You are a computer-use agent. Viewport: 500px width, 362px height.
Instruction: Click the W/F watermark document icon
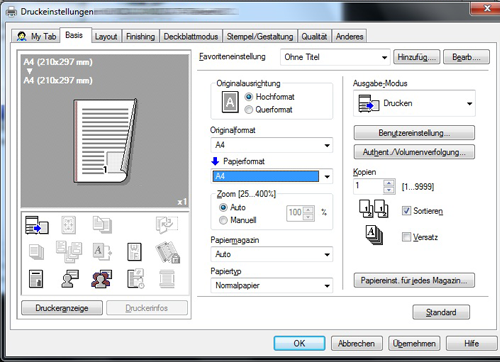tap(134, 252)
